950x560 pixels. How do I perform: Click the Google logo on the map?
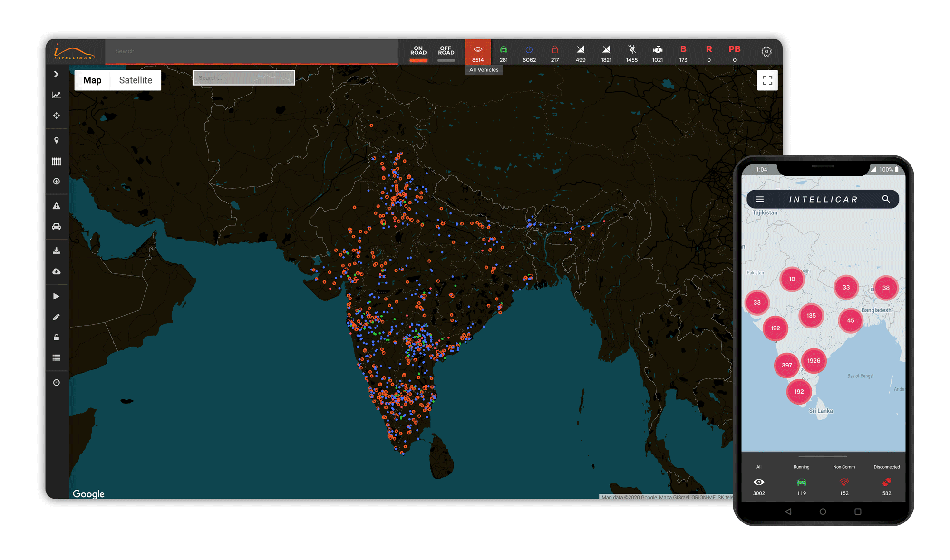tap(88, 494)
